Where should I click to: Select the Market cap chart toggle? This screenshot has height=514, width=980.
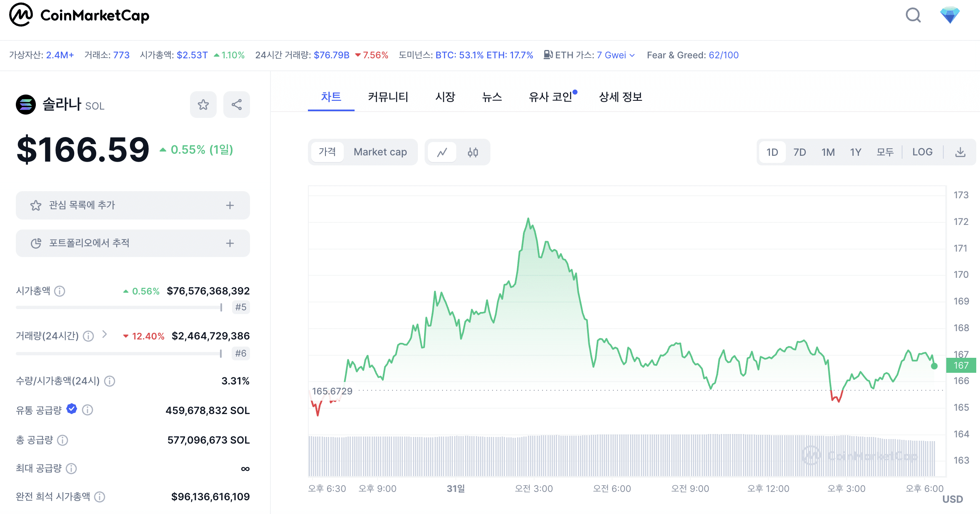[380, 152]
